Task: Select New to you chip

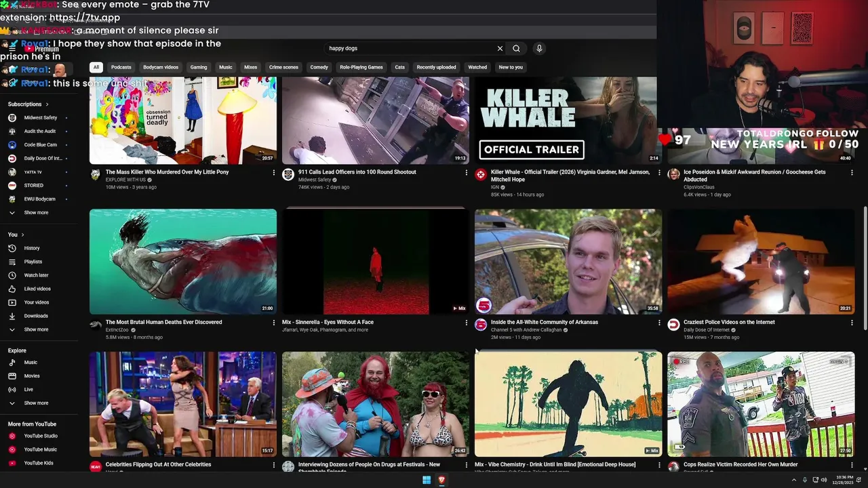Action: click(511, 67)
